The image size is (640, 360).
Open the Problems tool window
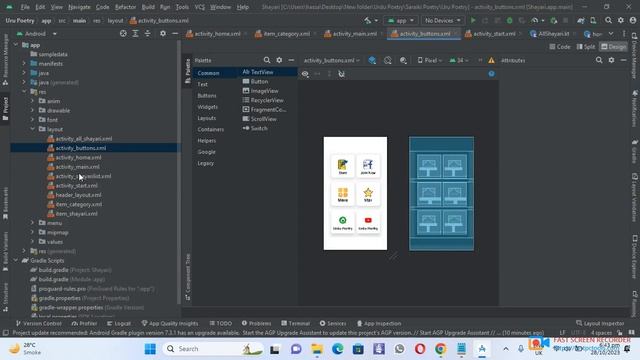tap(256, 323)
